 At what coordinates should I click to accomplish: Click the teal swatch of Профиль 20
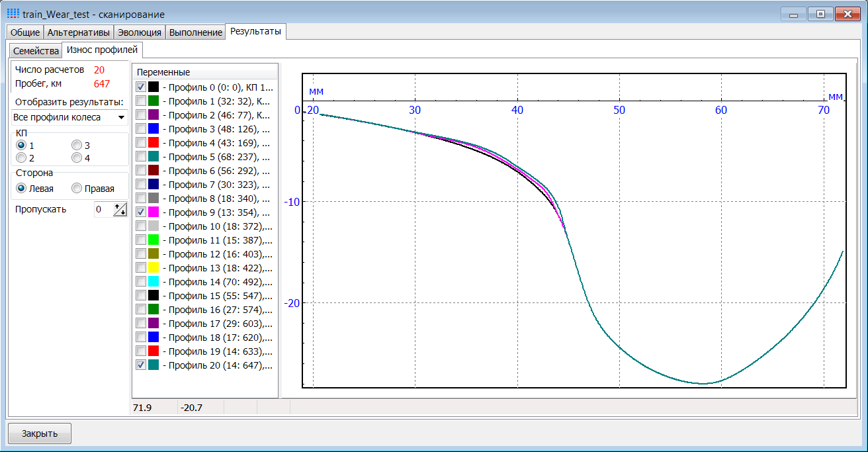(153, 365)
